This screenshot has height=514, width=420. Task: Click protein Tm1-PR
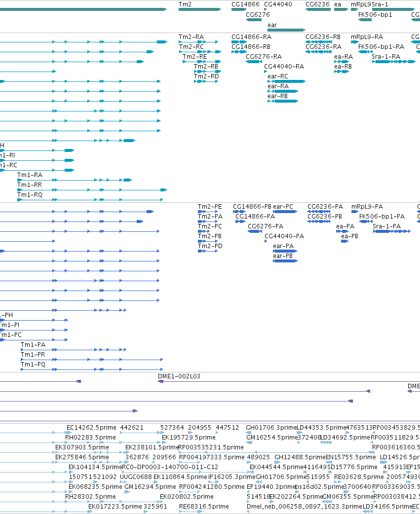tap(92, 360)
